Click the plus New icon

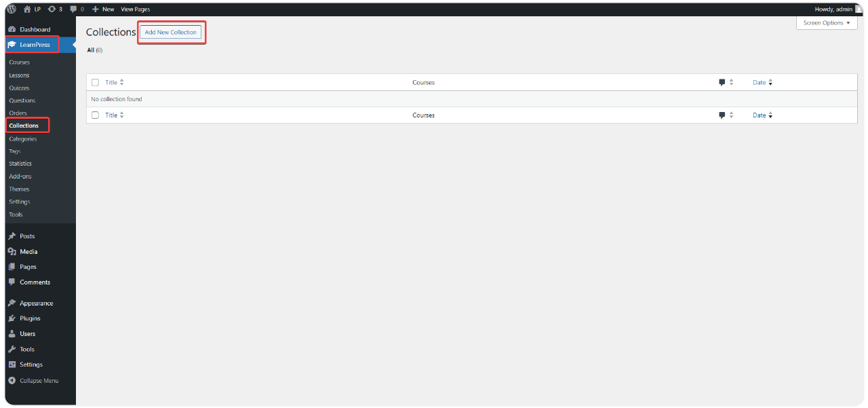point(96,9)
